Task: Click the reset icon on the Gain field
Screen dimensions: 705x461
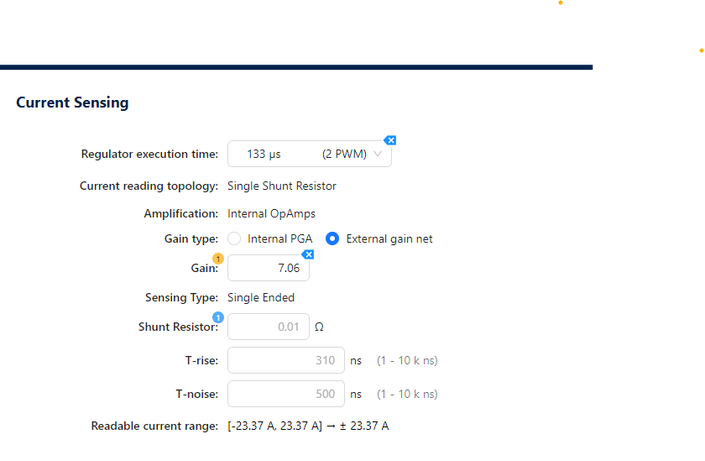Action: (x=308, y=255)
